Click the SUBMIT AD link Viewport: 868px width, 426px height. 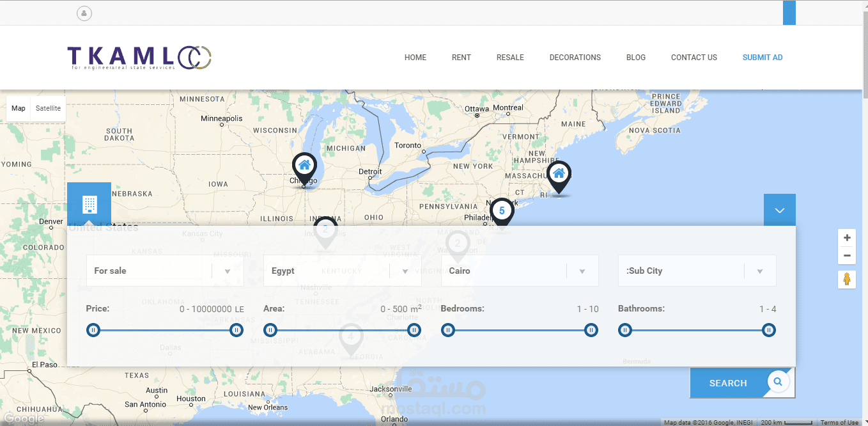763,58
